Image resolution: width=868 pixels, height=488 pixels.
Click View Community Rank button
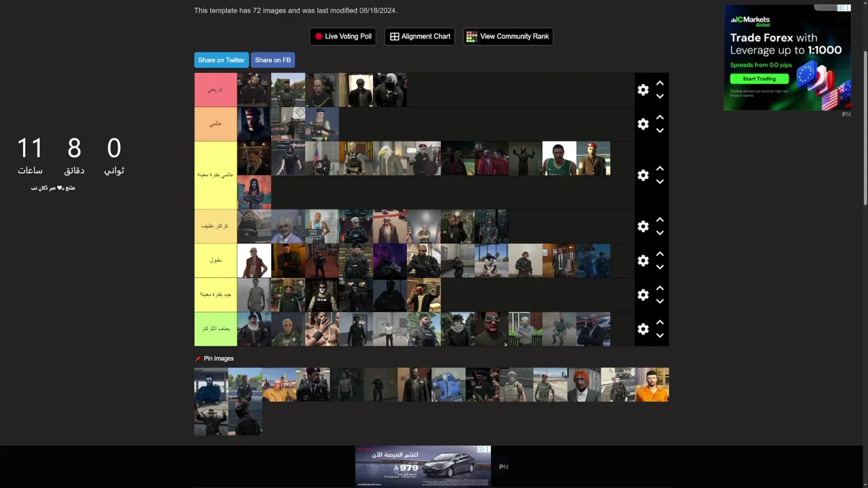click(508, 37)
